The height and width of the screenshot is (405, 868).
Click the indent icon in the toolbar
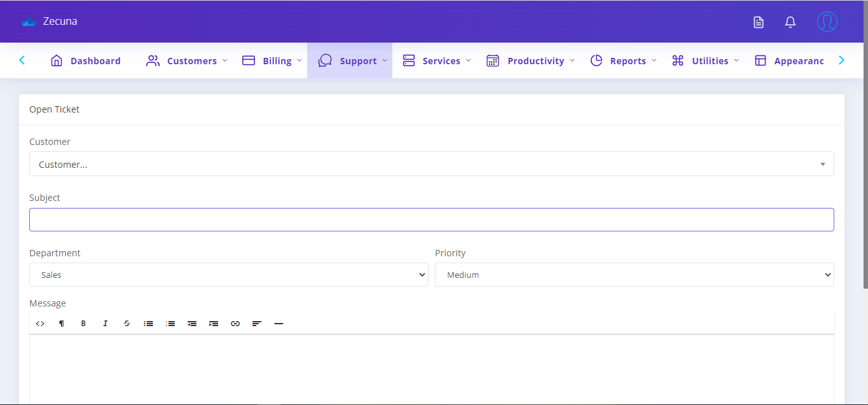point(213,323)
